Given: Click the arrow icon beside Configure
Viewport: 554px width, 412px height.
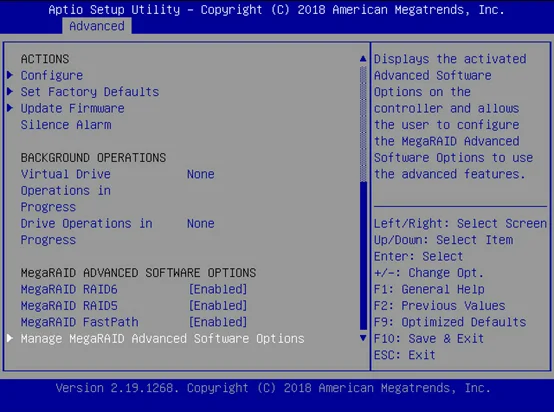Looking at the screenshot, I should (x=10, y=75).
